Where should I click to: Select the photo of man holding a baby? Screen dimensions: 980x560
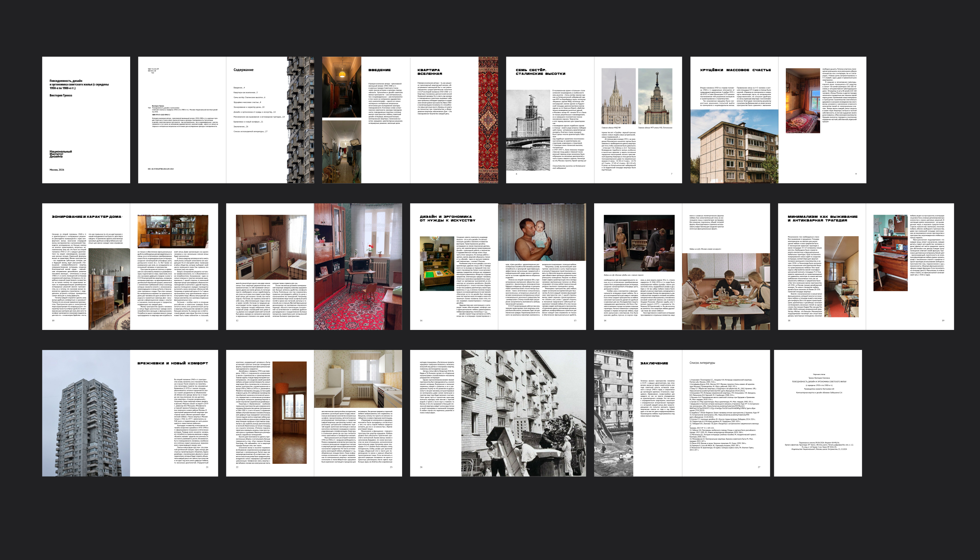(x=542, y=232)
